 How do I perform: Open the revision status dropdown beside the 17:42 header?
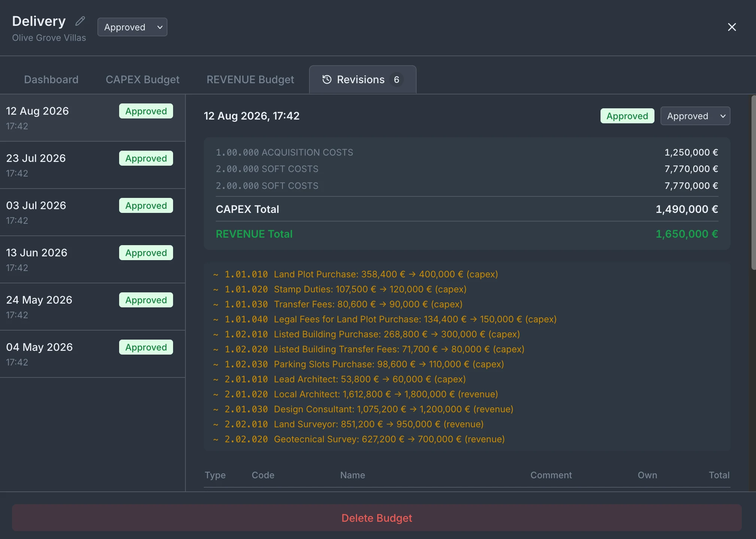[x=695, y=116]
